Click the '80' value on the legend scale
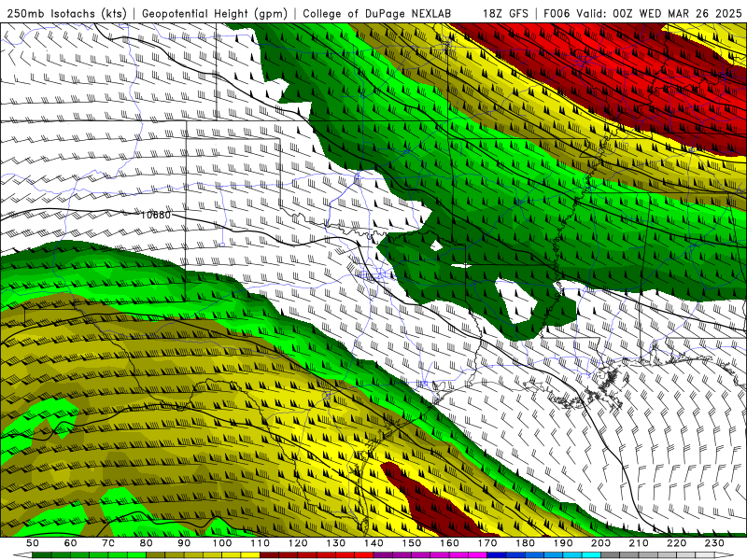 [147, 543]
